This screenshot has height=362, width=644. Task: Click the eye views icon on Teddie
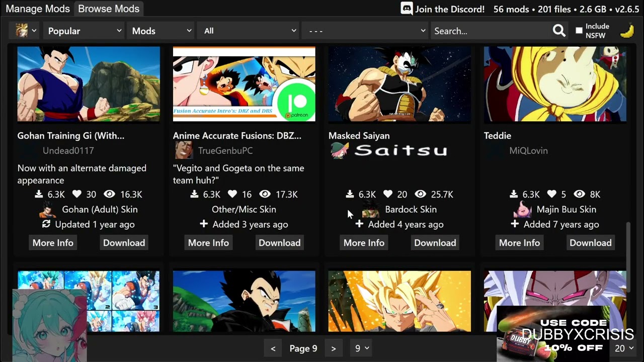(x=580, y=194)
